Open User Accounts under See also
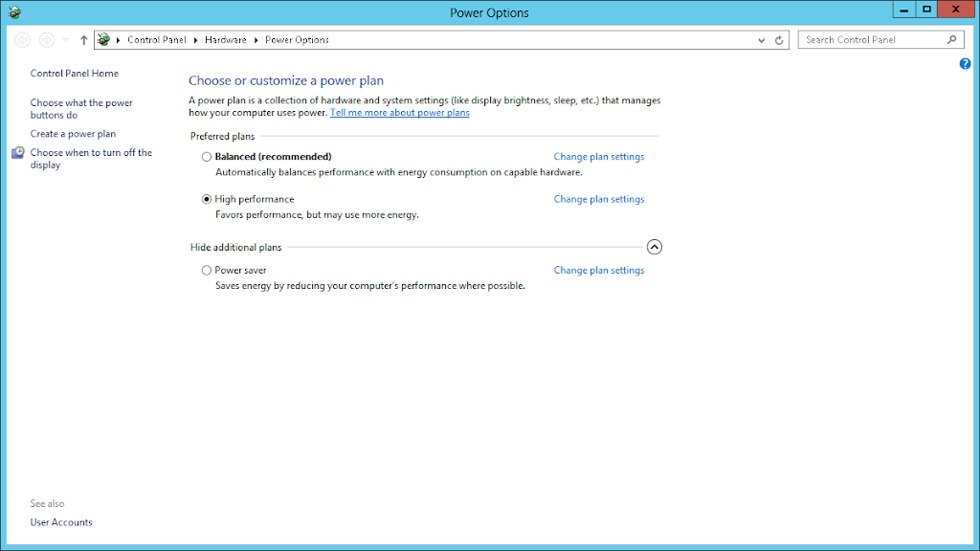This screenshot has height=551, width=980. tap(61, 522)
